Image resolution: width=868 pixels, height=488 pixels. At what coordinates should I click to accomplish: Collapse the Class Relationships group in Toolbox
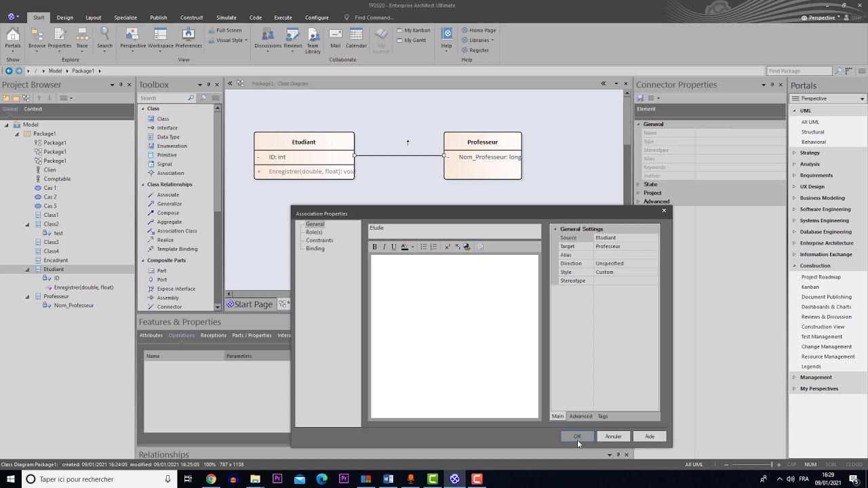pos(143,184)
